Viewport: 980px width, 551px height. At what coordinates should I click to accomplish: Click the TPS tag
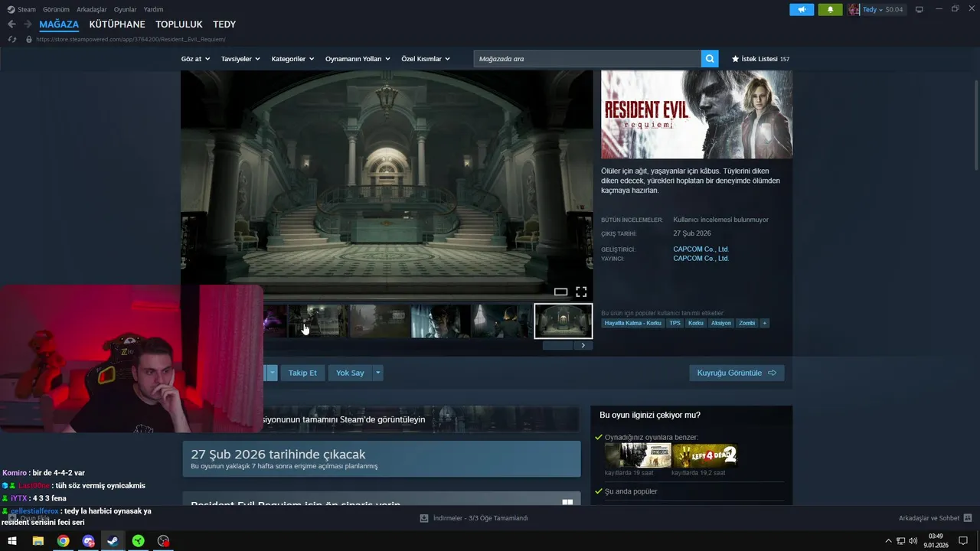(675, 323)
